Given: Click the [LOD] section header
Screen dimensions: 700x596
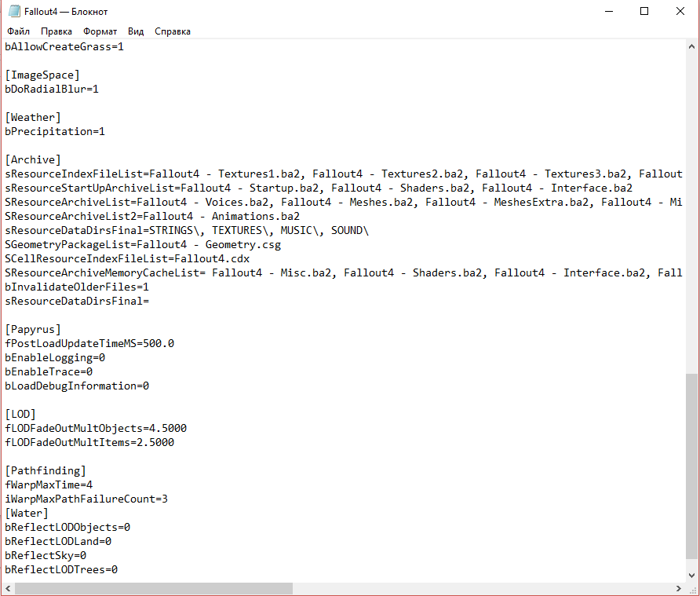Looking at the screenshot, I should click(20, 415).
